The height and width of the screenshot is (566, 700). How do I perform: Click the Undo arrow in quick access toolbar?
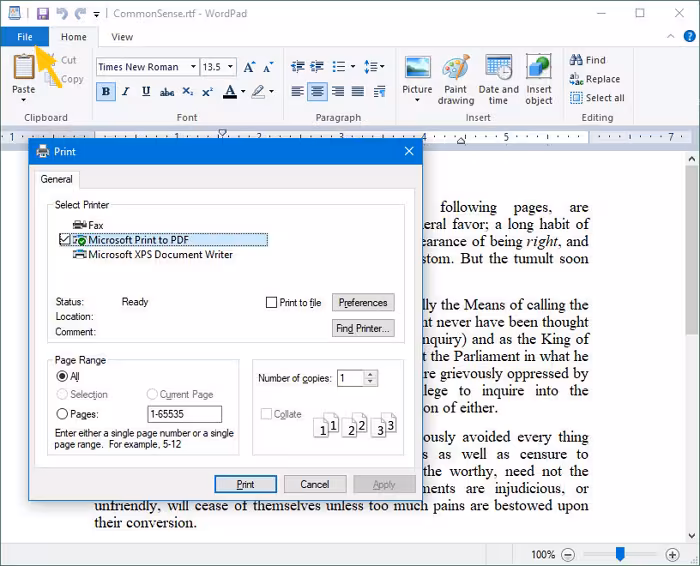coord(62,13)
